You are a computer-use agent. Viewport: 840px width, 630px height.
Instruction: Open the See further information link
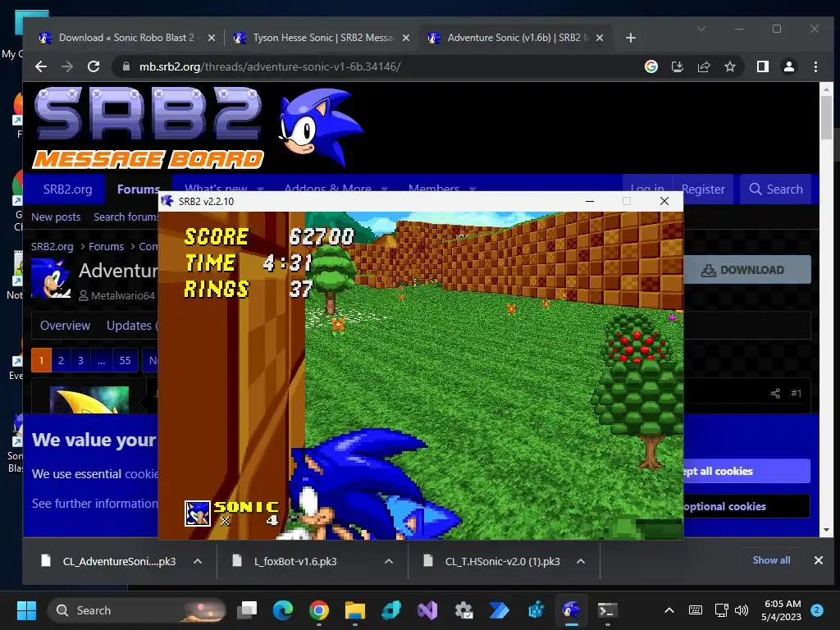point(95,504)
